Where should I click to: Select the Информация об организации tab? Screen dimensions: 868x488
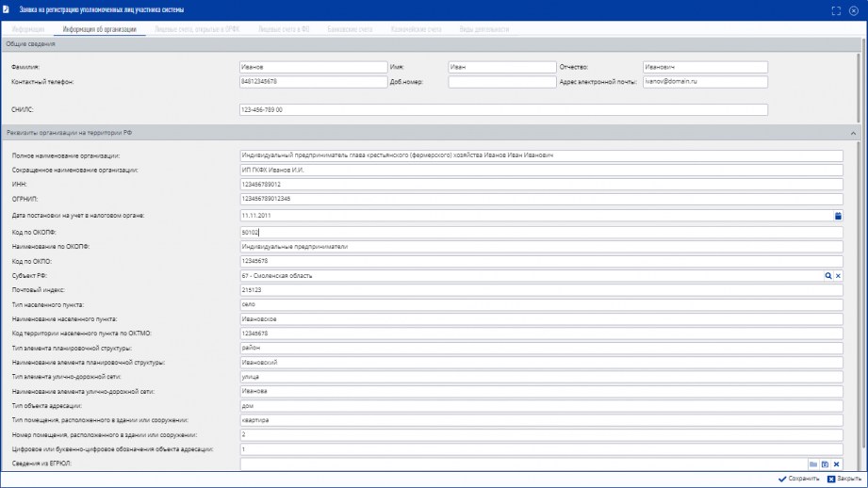(100, 29)
